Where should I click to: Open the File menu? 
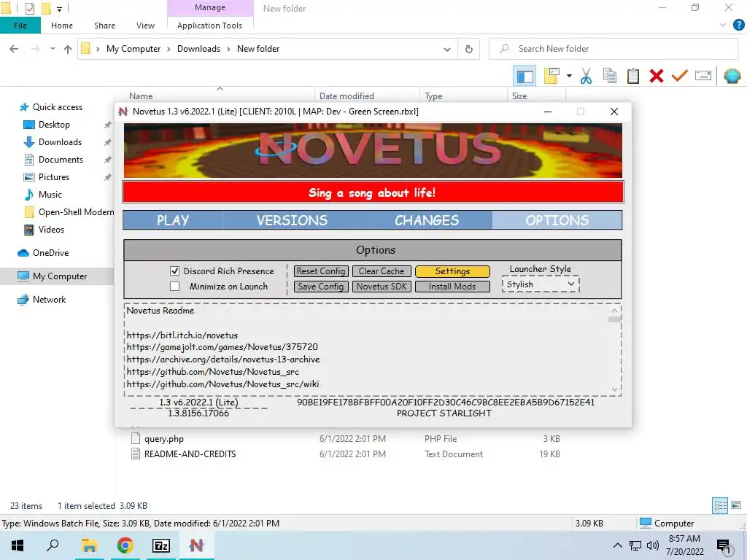coord(20,26)
